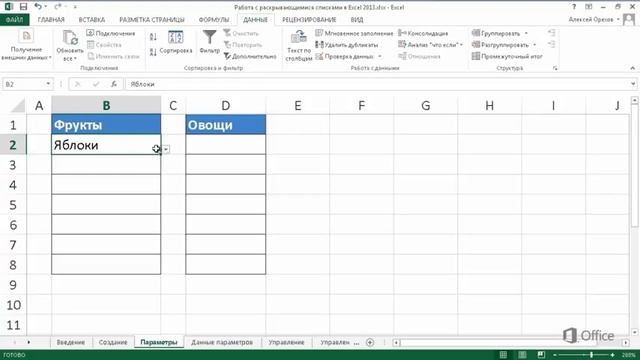Open the dropdown arrow beside cell B2

(x=166, y=149)
